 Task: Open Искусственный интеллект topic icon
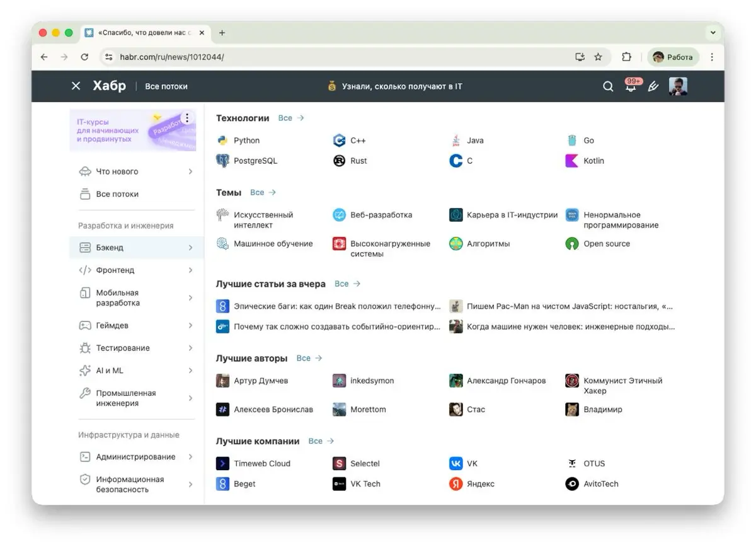click(x=222, y=215)
